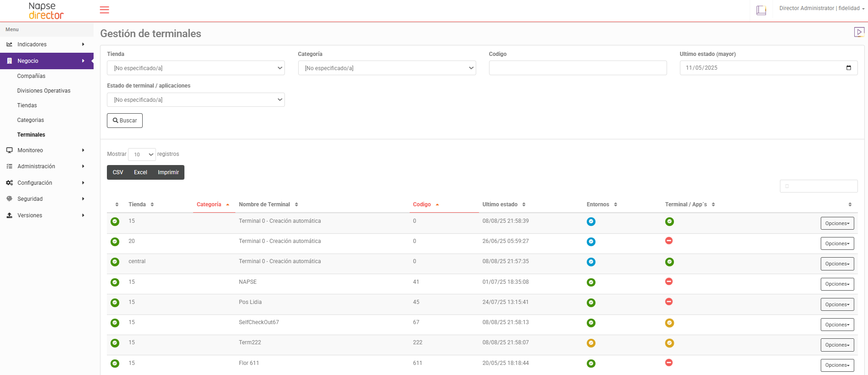This screenshot has height=375, width=868.
Task: Click green Entornos icon in Flor 611 row
Action: [x=591, y=364]
